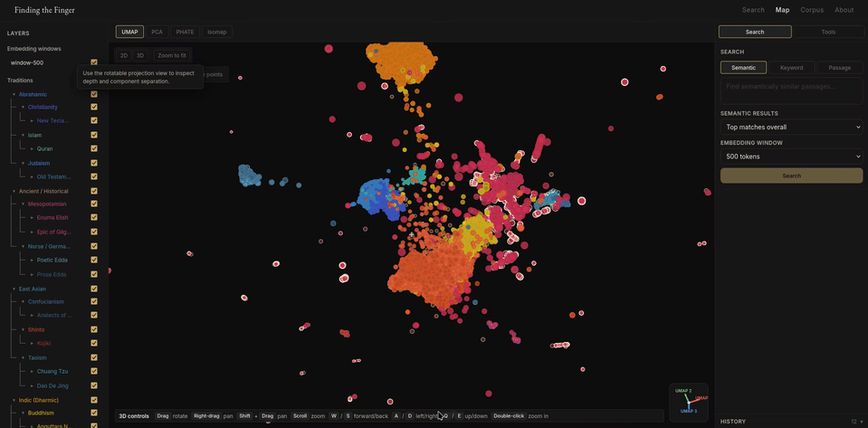Toggle the Dao De Jing checkbox
This screenshot has height=428, width=868.
94,385
